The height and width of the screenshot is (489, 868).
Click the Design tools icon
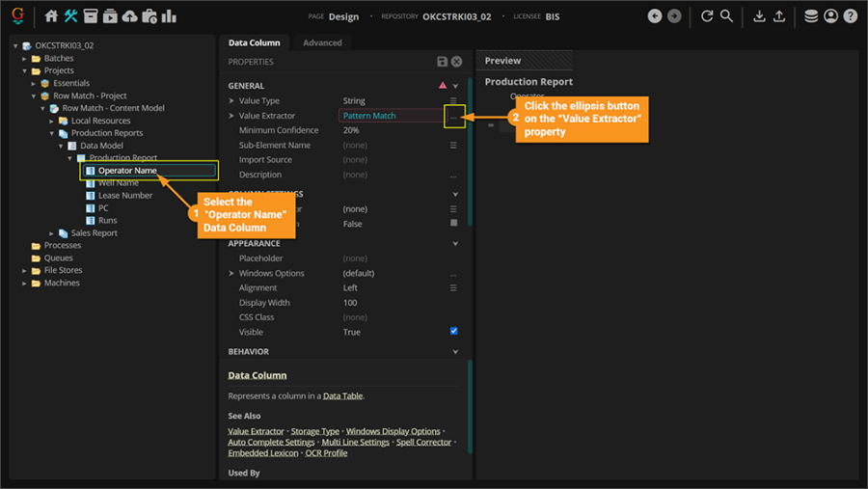(x=71, y=16)
